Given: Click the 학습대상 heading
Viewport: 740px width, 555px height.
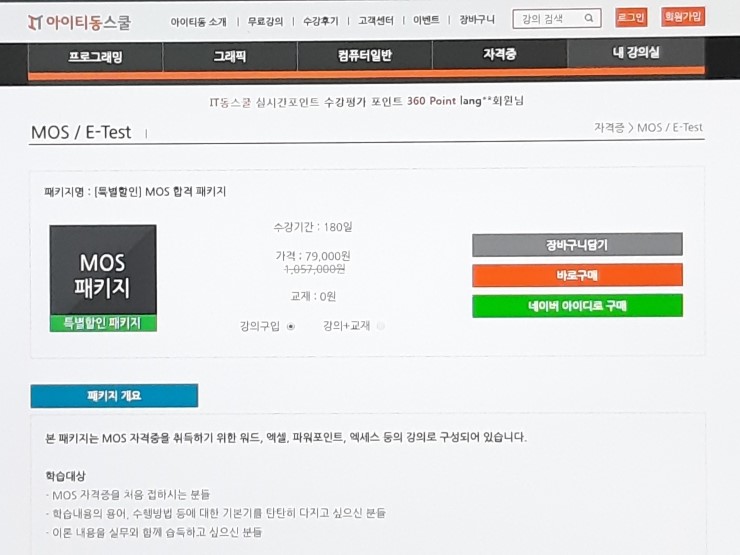Looking at the screenshot, I should [x=65, y=476].
